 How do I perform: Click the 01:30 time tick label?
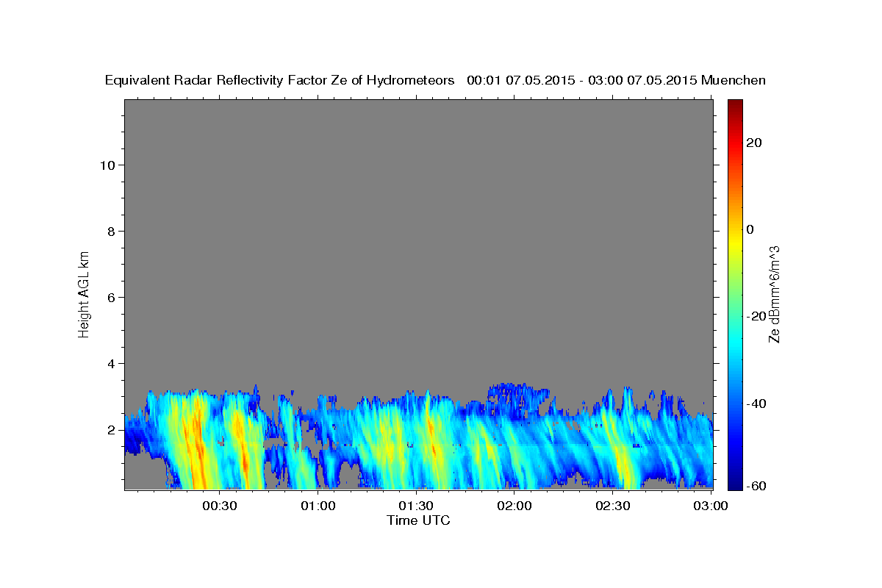pos(416,506)
